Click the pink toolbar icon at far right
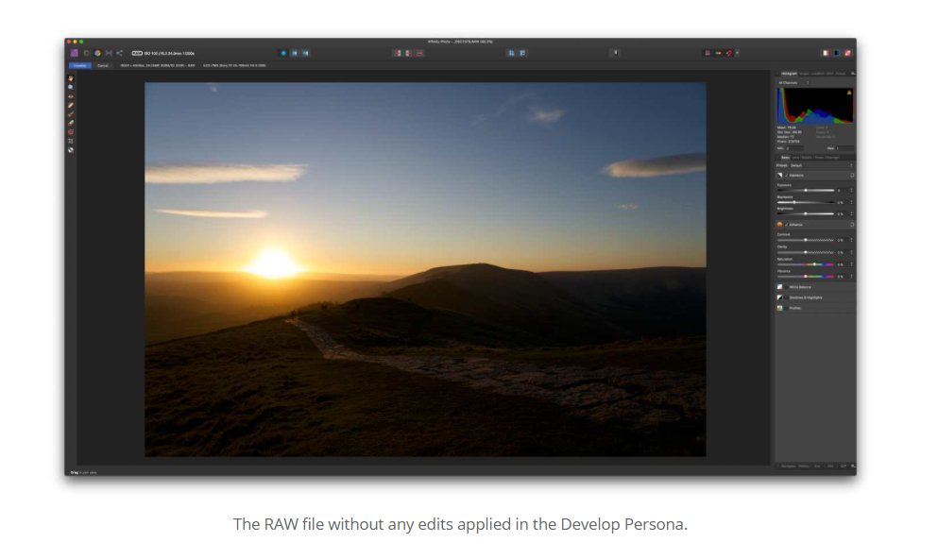This screenshot has height=560, width=938. 847,53
